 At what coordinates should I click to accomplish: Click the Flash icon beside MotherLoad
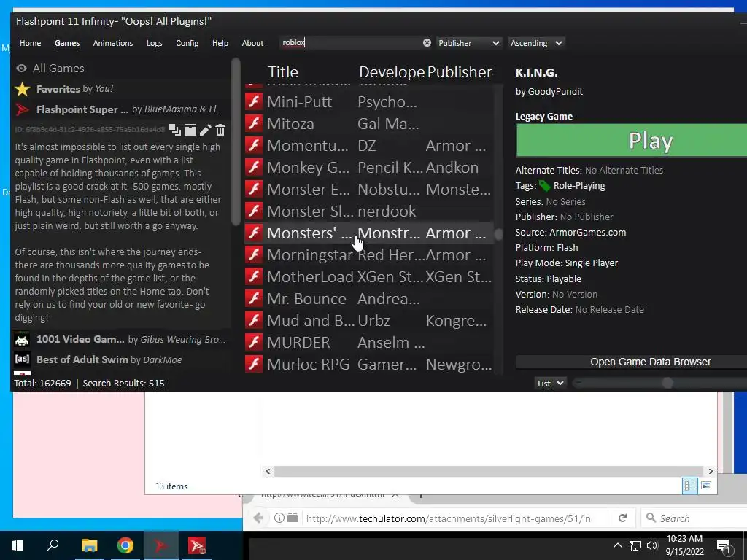coord(254,276)
